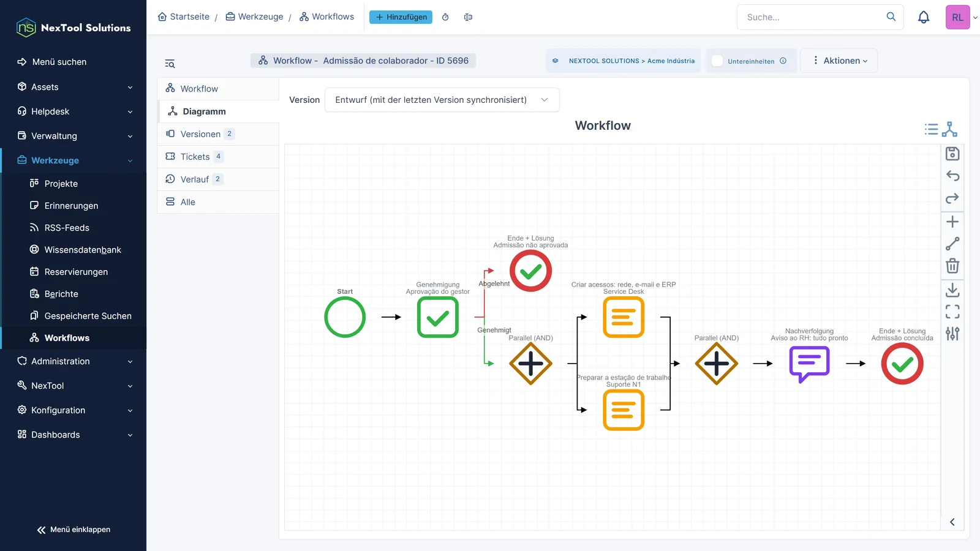Image resolution: width=980 pixels, height=551 pixels.
Task: Select the Criar acessos task node
Action: tap(624, 317)
